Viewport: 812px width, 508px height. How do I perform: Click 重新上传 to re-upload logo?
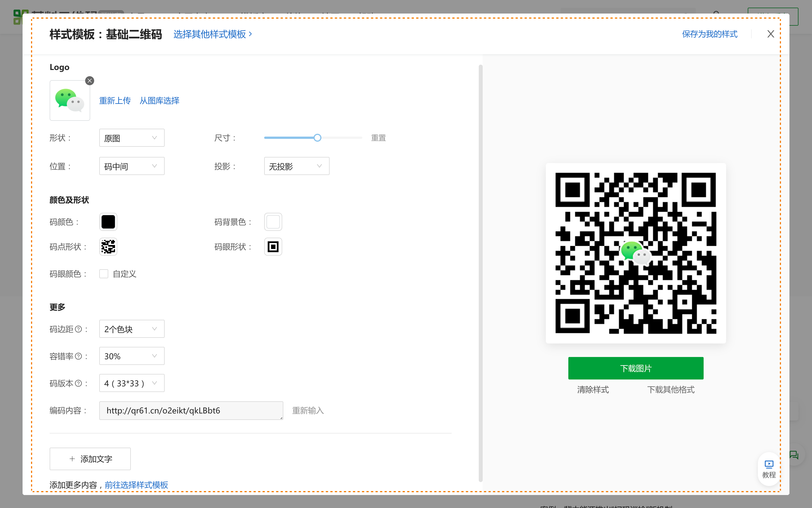(x=115, y=100)
